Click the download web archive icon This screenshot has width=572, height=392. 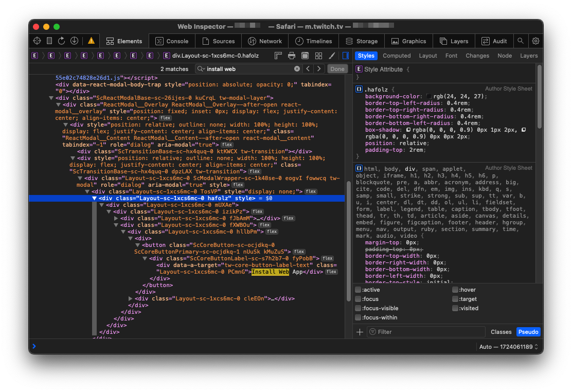74,41
